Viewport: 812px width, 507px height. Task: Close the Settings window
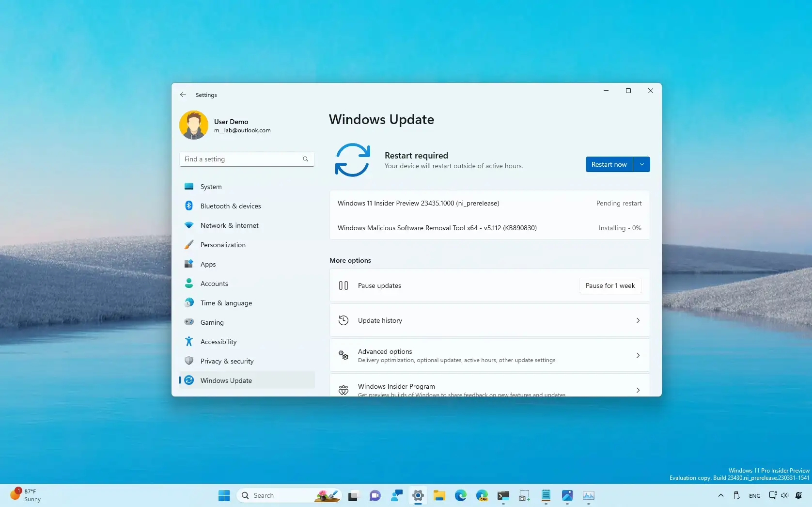point(651,91)
